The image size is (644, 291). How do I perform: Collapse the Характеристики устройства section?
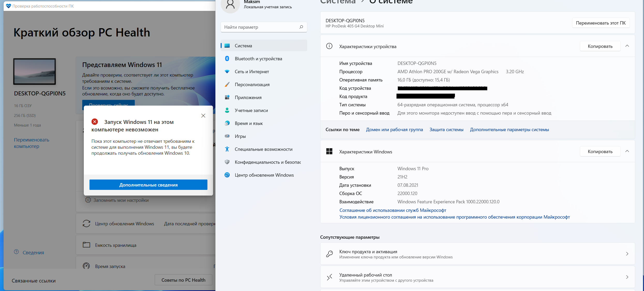627,46
